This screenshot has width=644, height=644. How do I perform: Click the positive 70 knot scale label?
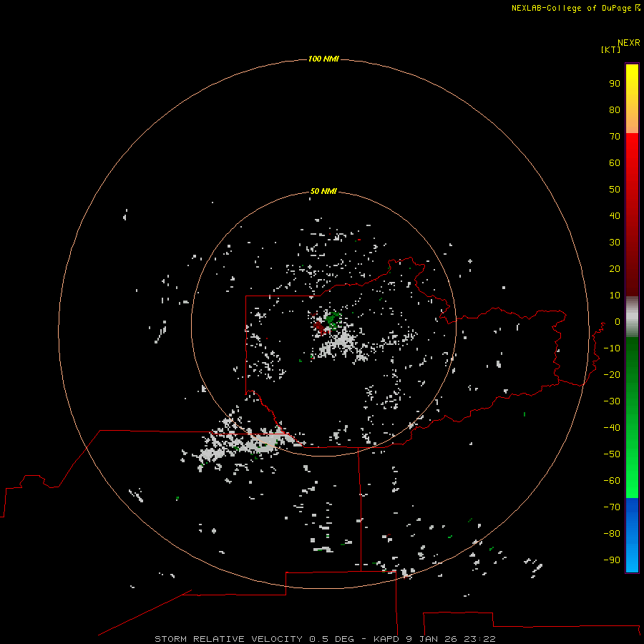tap(615, 137)
